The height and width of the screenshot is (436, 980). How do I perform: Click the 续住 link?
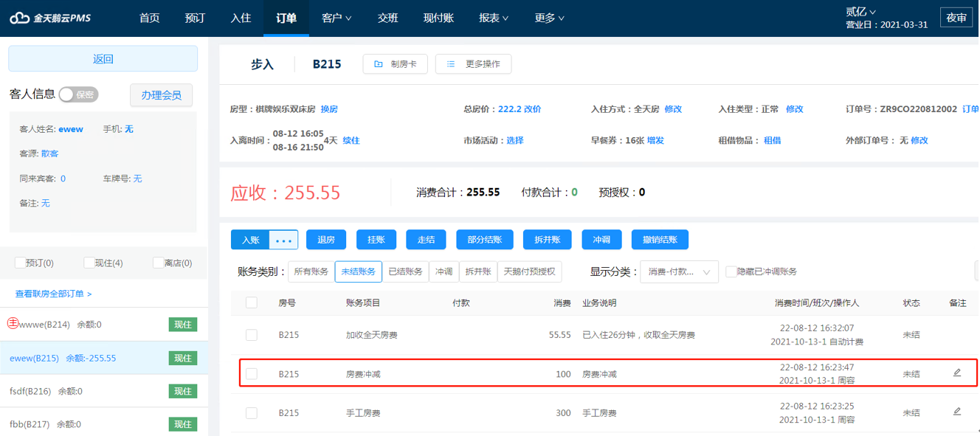tap(351, 140)
